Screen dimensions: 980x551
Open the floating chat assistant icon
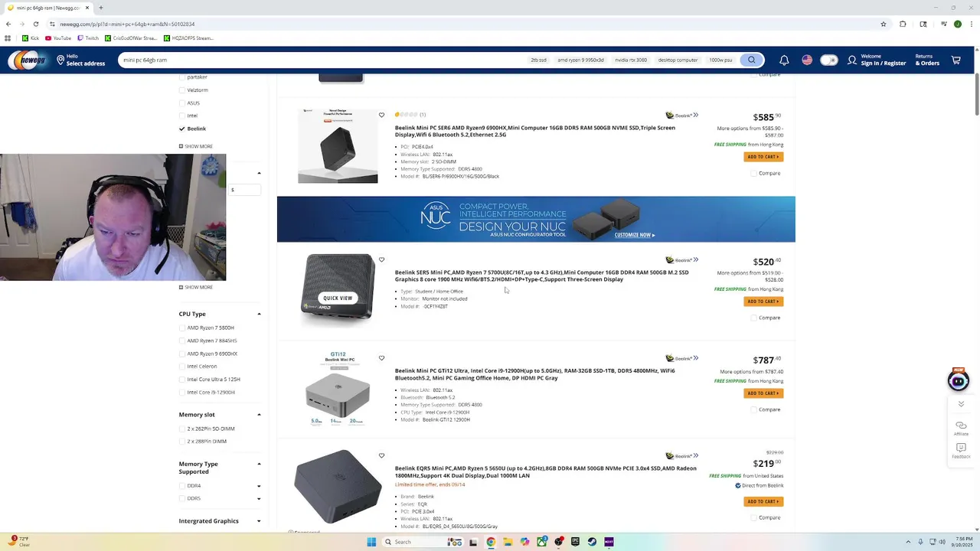[959, 379]
